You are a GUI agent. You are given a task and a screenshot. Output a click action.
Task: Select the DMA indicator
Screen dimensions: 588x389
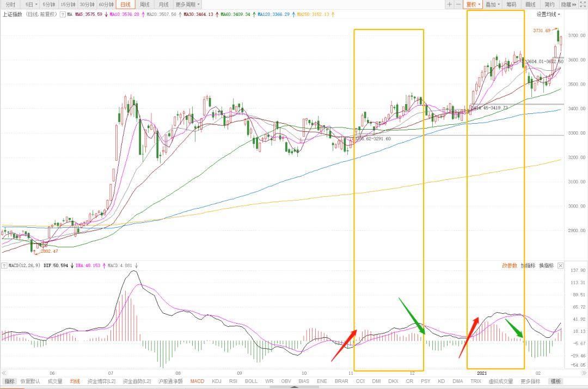457,381
